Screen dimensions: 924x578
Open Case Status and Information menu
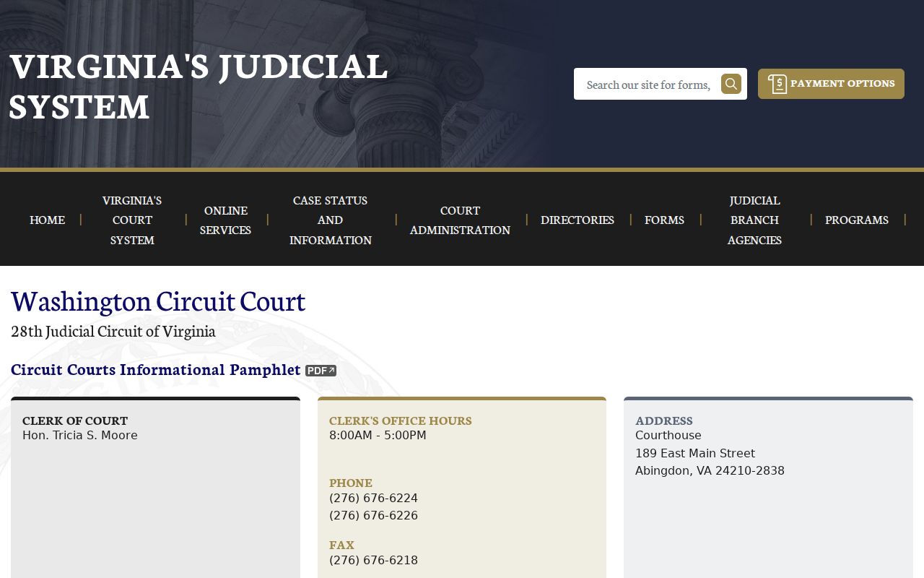coord(331,220)
